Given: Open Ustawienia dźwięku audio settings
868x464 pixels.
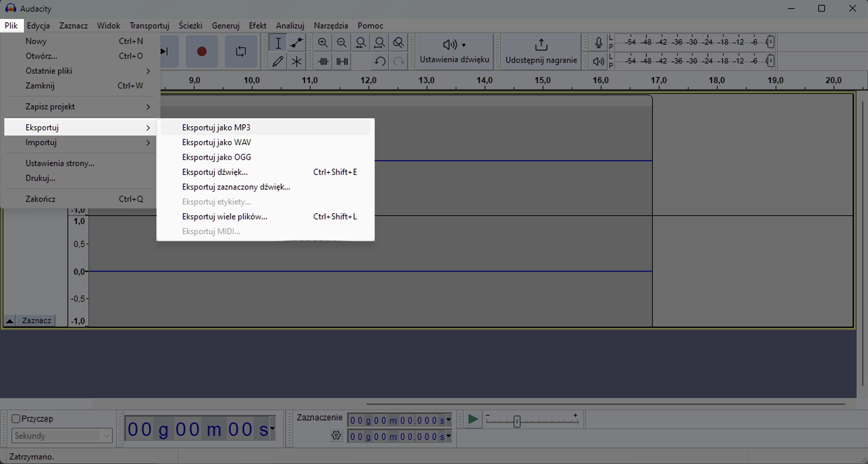Looking at the screenshot, I should pyautogui.click(x=454, y=51).
